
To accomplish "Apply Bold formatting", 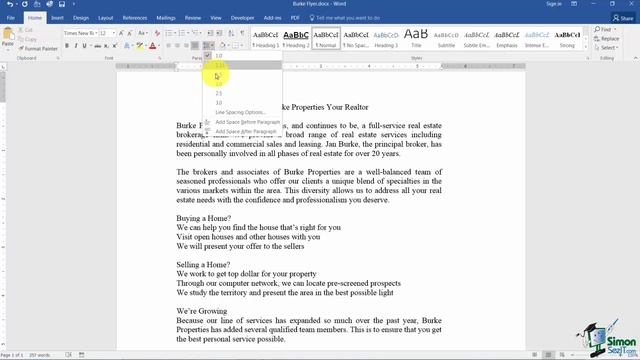I will (67, 46).
